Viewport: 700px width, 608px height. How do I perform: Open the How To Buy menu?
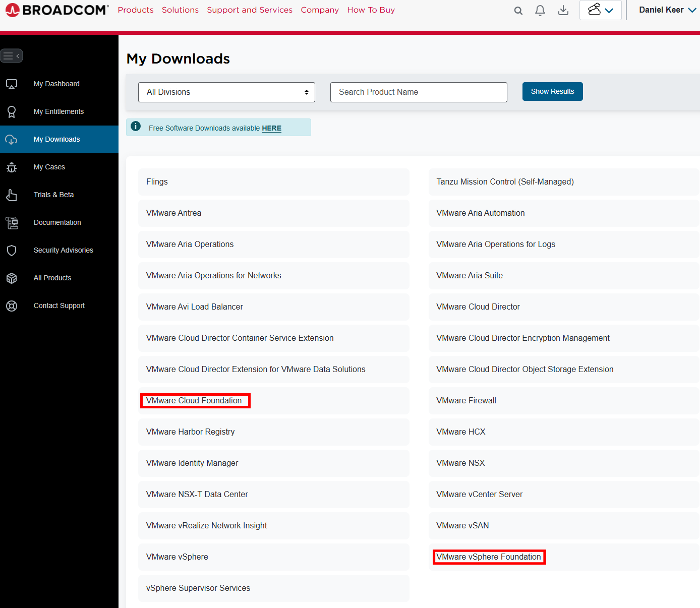point(371,10)
